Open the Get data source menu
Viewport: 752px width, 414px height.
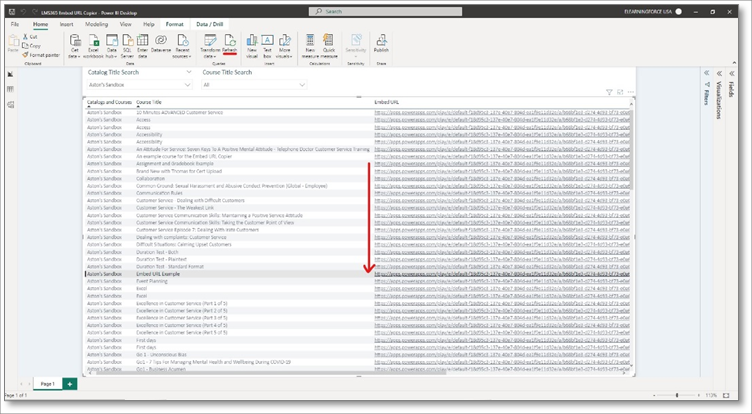click(75, 44)
